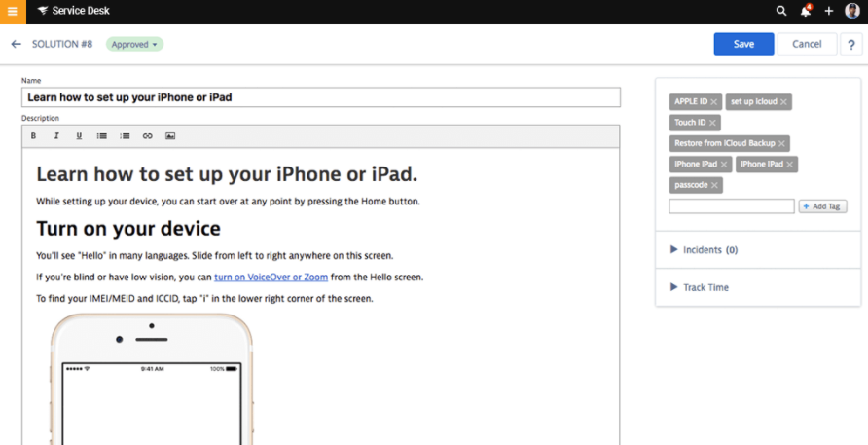Toggle italic formatting
Screen dimensions: 868x445
[55, 135]
